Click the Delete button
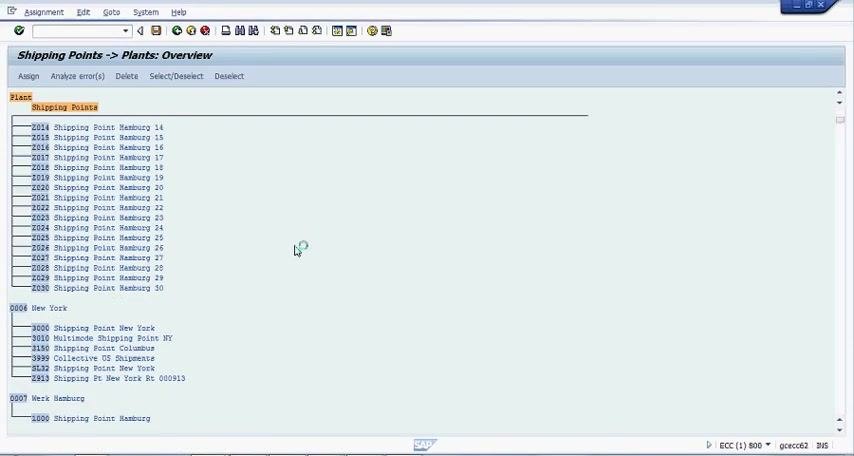 tap(127, 76)
